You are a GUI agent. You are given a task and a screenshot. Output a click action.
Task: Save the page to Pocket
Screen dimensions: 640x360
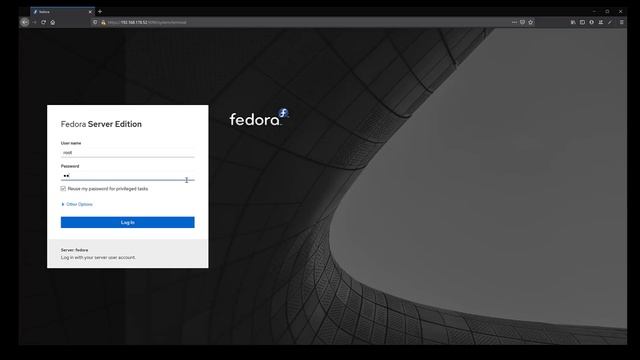(522, 22)
